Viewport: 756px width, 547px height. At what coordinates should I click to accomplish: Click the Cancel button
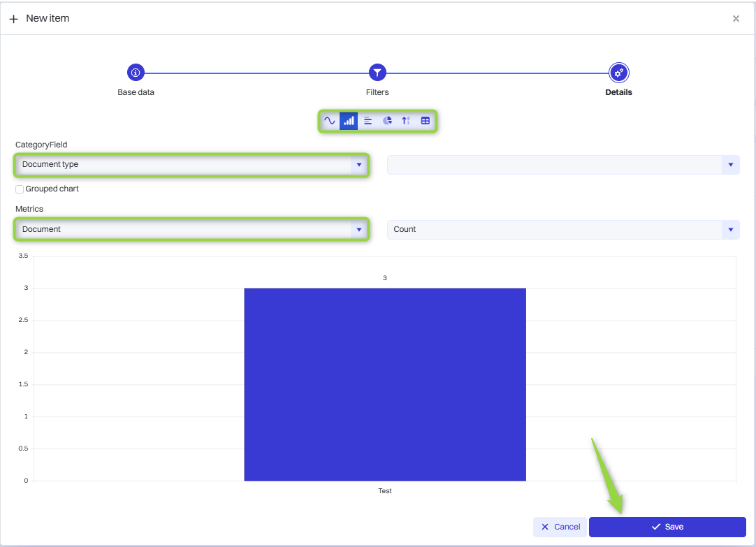[560, 527]
